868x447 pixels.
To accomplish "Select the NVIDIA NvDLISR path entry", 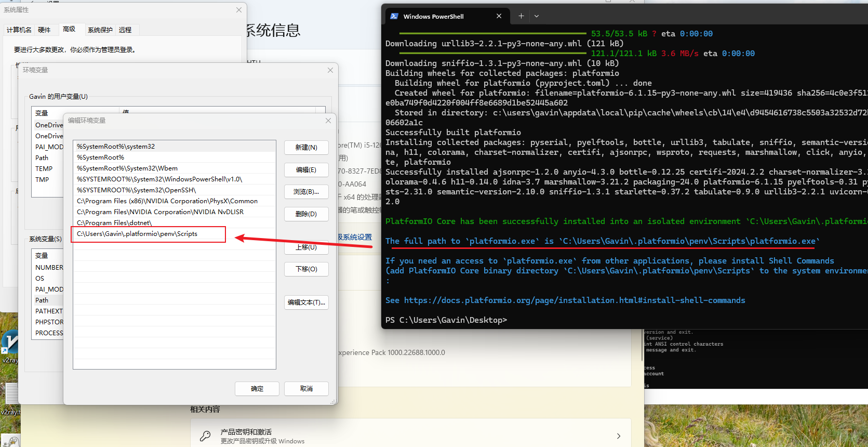I will point(174,212).
